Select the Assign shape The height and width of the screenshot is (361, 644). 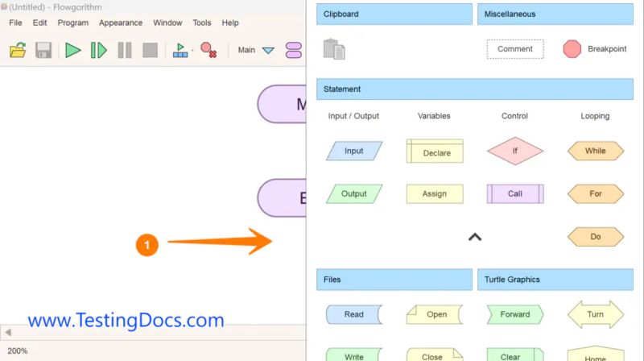click(x=435, y=193)
